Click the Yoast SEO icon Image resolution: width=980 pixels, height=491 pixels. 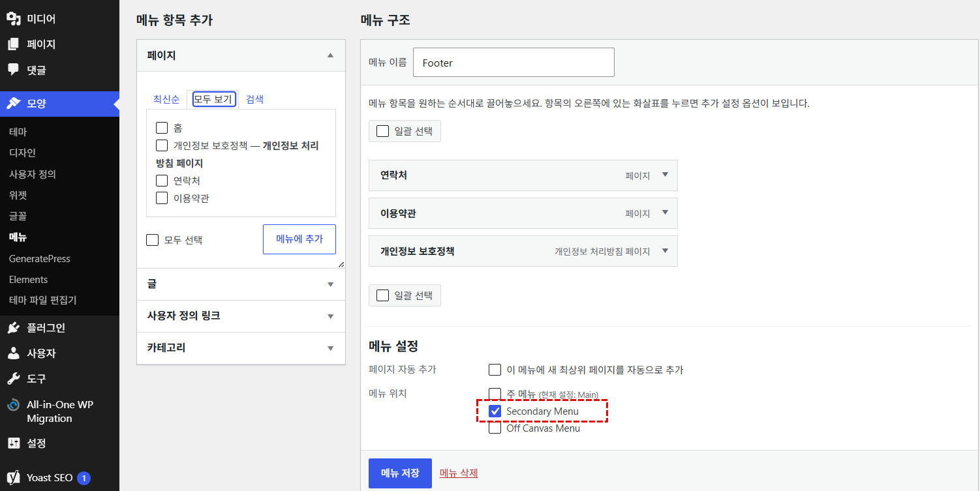(14, 478)
